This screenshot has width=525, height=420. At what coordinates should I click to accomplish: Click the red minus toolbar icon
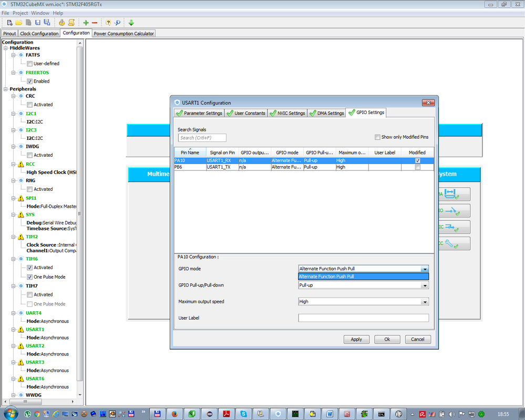pos(95,23)
